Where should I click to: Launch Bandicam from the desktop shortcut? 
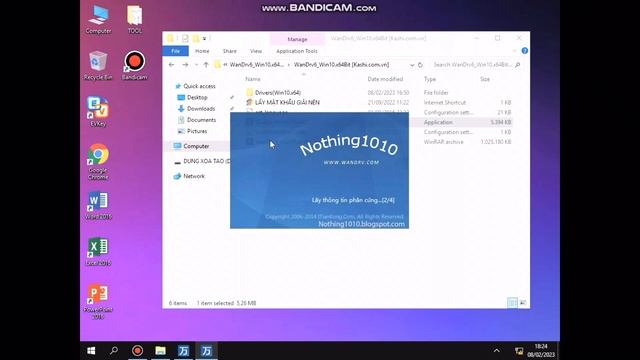(134, 66)
